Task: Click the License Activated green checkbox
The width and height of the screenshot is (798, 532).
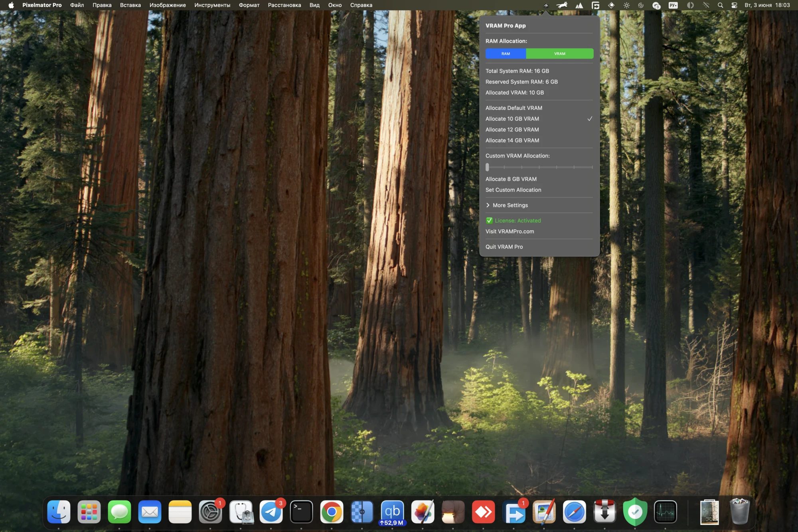Action: click(489, 221)
